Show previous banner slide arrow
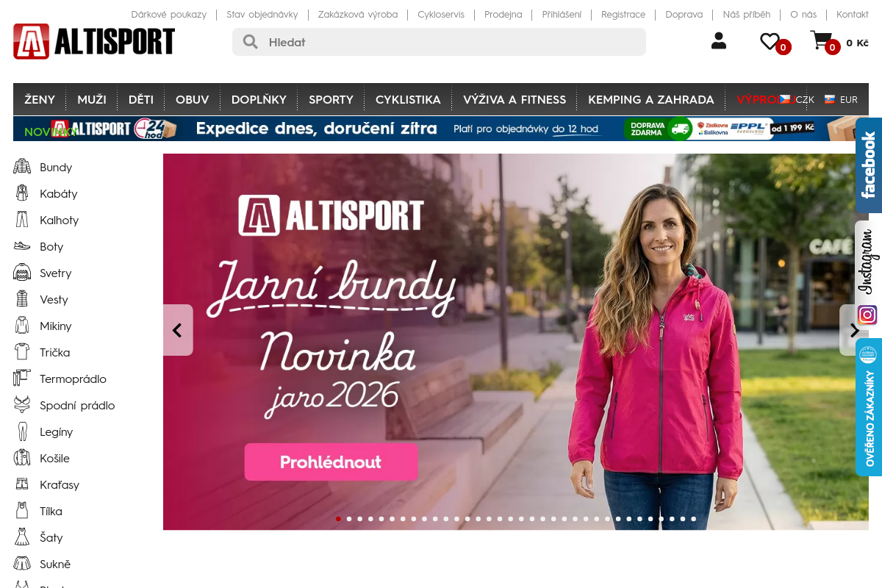The height and width of the screenshot is (588, 882). point(177,330)
